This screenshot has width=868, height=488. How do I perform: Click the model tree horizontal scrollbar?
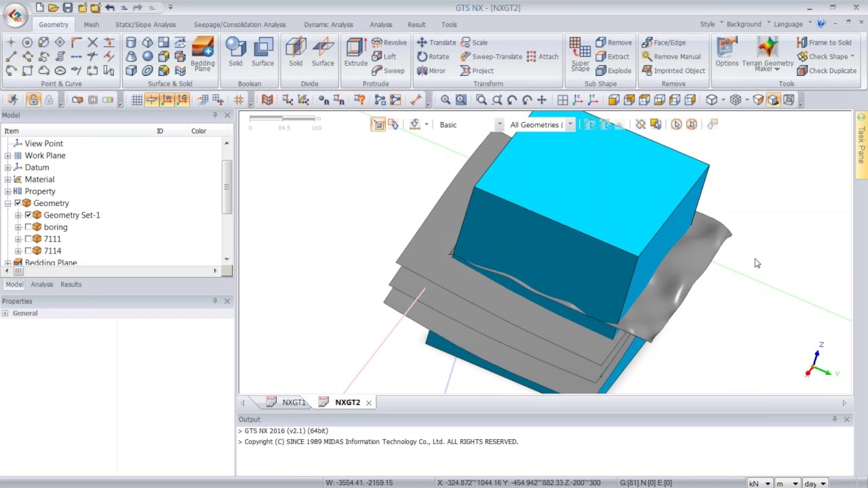(x=19, y=271)
